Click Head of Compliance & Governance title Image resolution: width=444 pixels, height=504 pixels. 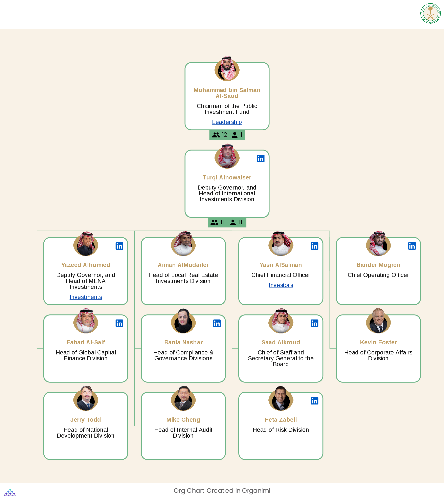[x=183, y=355]
